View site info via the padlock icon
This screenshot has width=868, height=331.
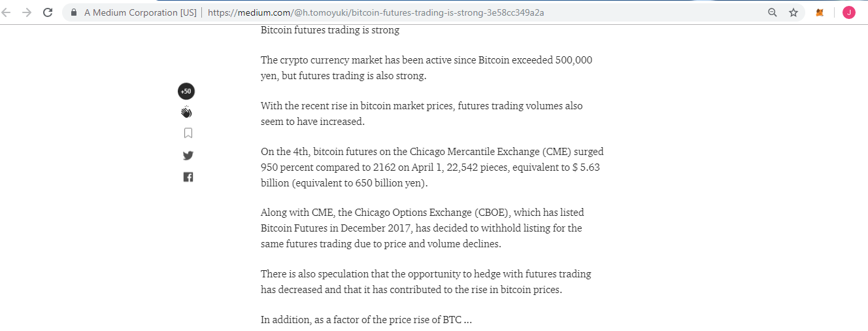(73, 12)
